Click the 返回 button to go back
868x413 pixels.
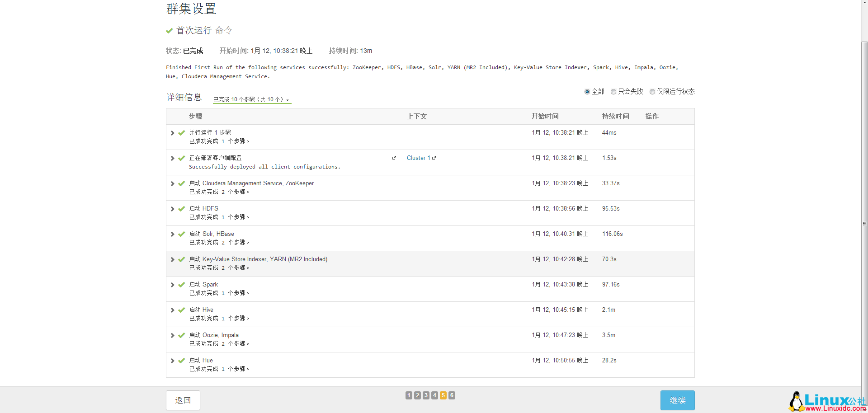click(x=183, y=400)
